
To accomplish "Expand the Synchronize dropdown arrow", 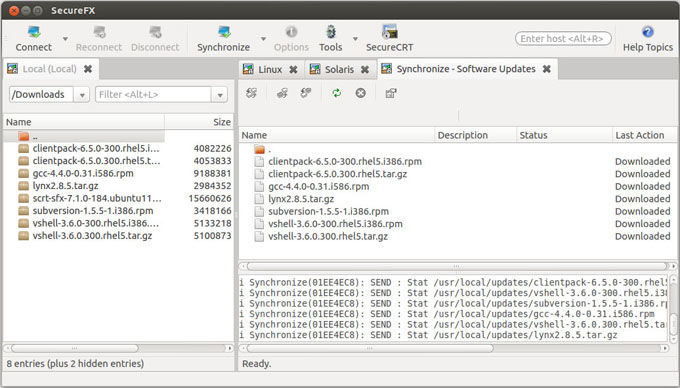I will click(263, 39).
